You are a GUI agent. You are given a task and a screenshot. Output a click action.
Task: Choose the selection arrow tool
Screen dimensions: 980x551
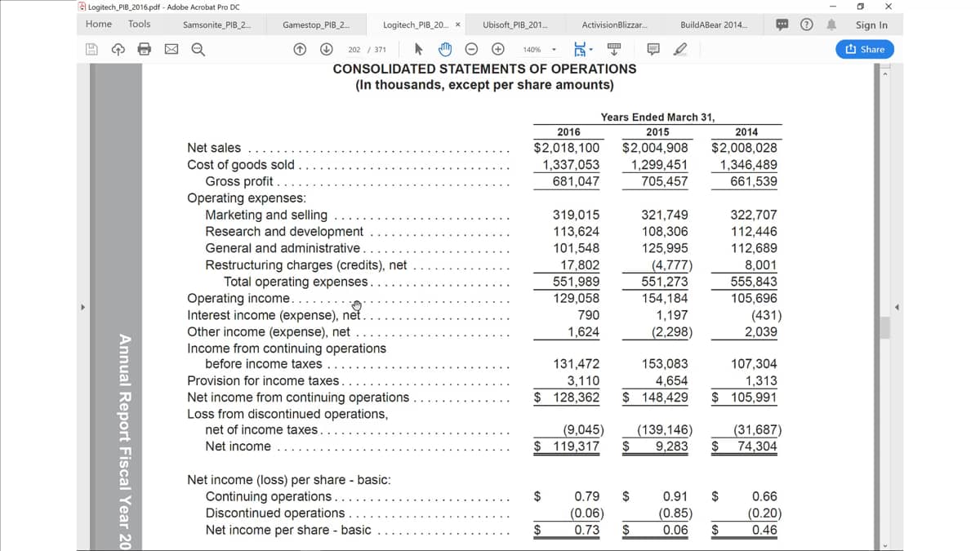tap(420, 49)
